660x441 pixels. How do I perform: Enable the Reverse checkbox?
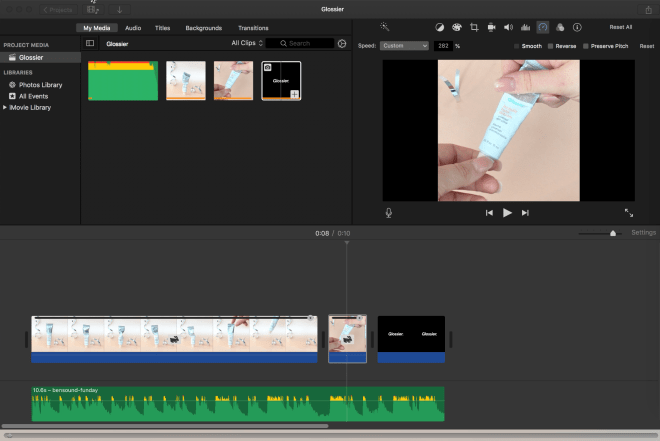(550, 46)
